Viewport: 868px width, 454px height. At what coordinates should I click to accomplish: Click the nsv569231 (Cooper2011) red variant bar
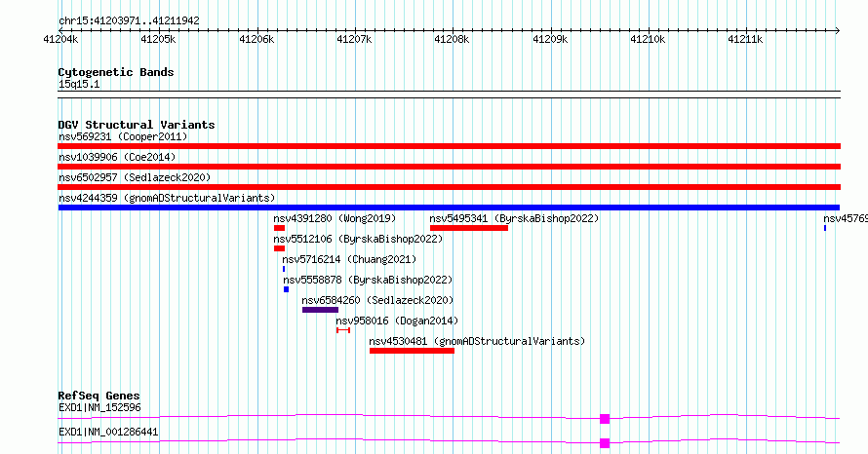click(449, 146)
